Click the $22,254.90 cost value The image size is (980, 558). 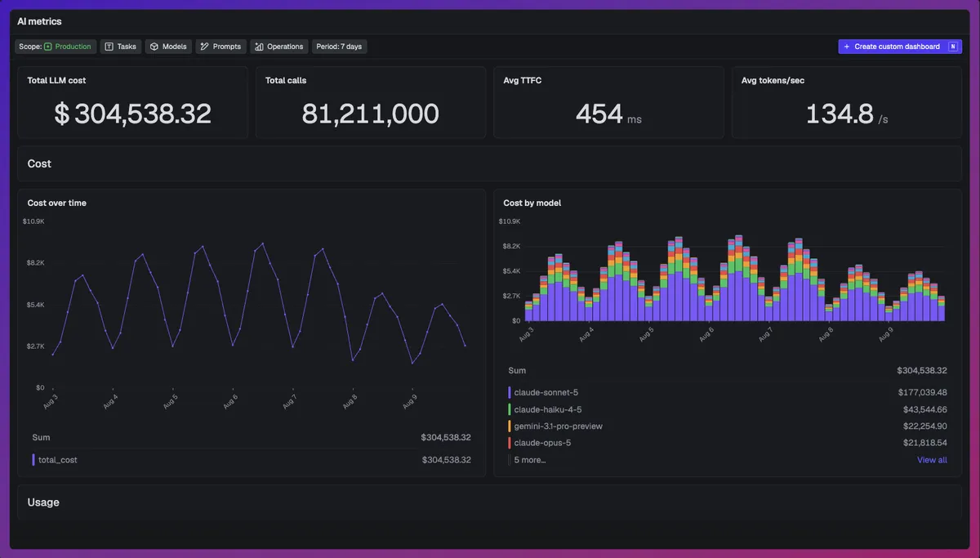(x=924, y=426)
